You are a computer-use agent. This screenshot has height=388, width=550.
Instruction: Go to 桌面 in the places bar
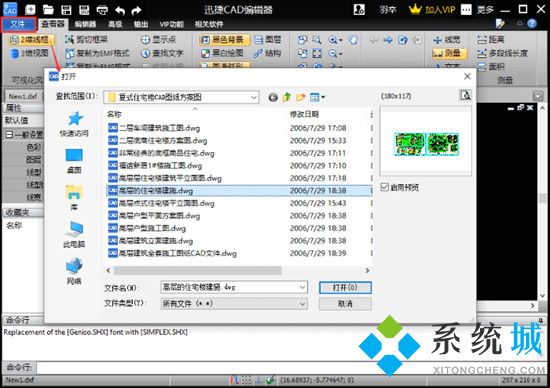[x=74, y=161]
